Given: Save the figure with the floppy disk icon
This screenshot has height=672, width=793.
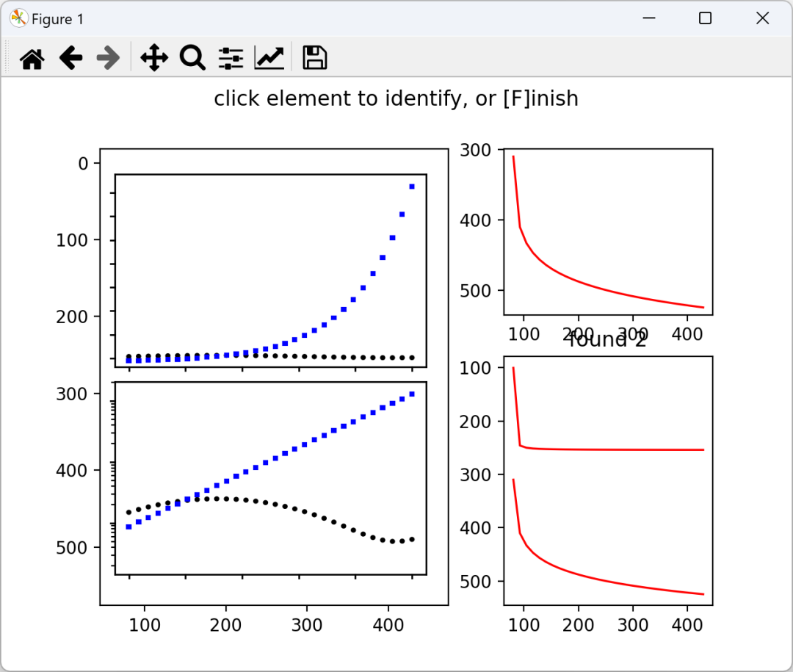Looking at the screenshot, I should 314,58.
